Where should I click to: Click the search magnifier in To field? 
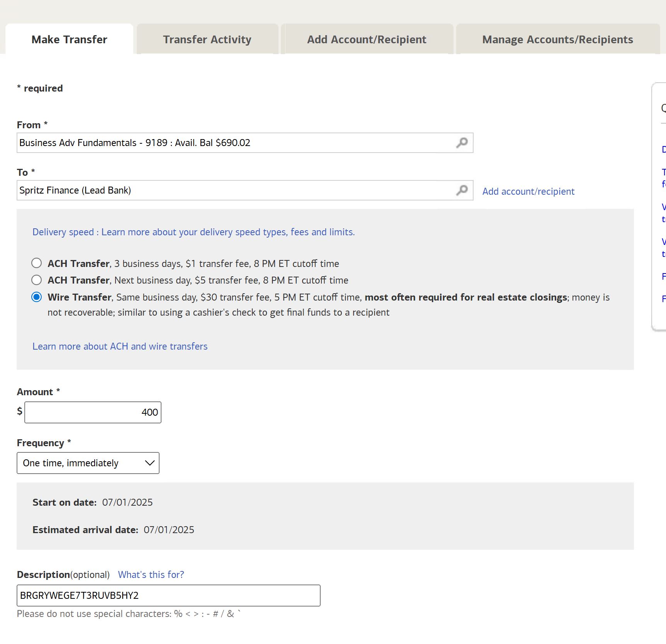[462, 190]
